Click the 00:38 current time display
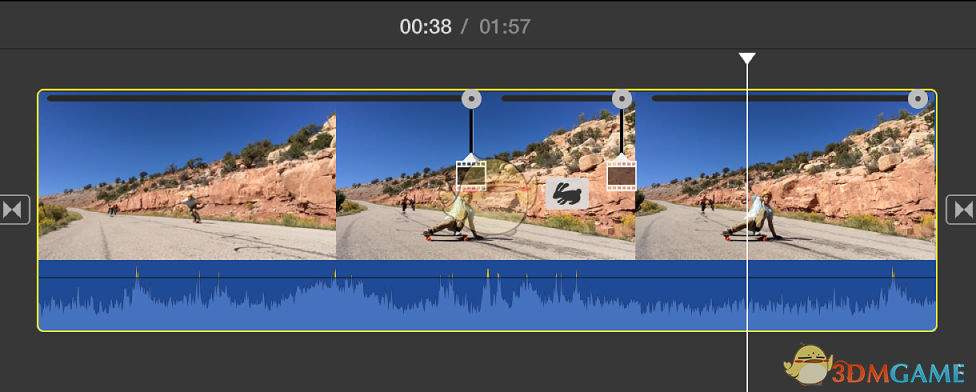976x392 pixels. 426,27
